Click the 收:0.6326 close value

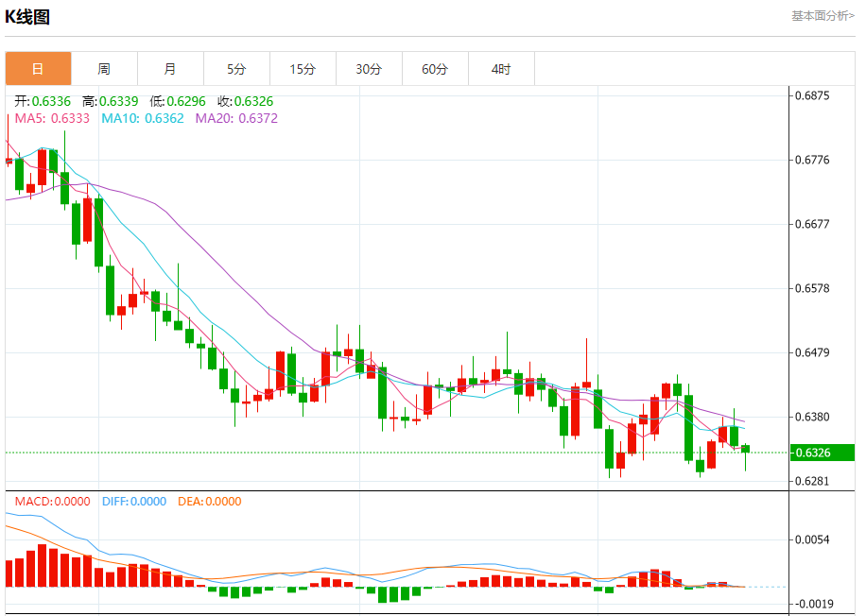click(x=245, y=101)
